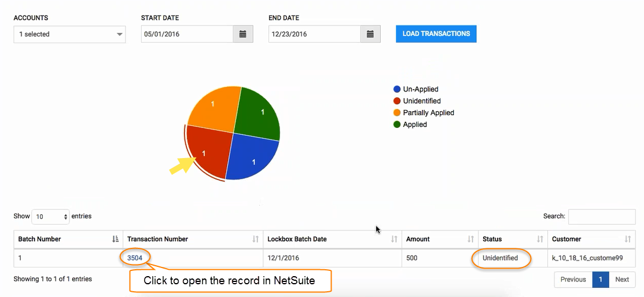
Task: Sort by Status column sort icon
Action: tap(540, 239)
